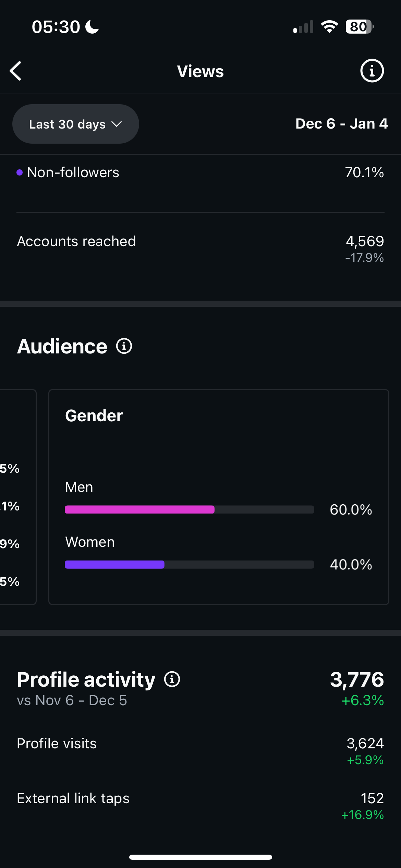401x868 pixels.
Task: Open the Profile visits row
Action: coord(200,744)
